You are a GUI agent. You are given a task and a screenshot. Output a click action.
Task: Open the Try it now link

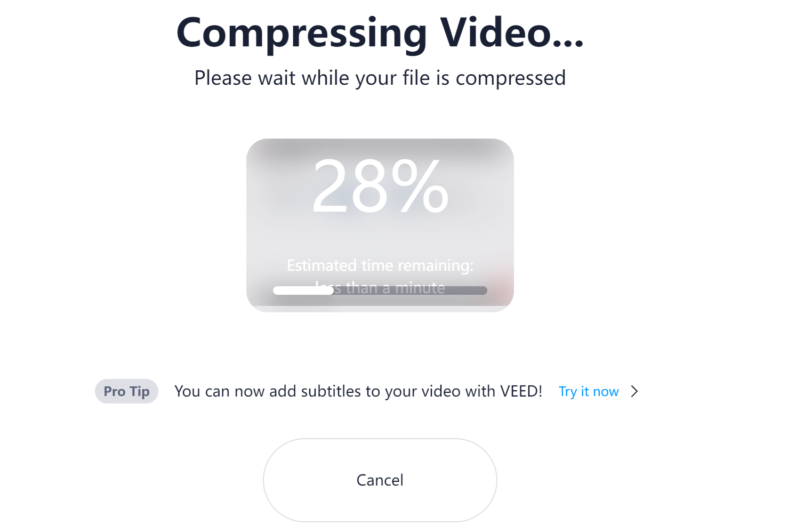coord(589,391)
